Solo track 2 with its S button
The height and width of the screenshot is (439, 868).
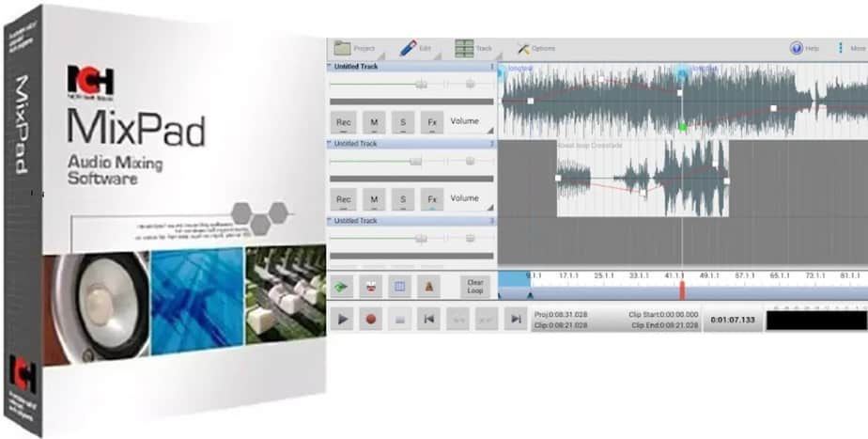(x=403, y=199)
